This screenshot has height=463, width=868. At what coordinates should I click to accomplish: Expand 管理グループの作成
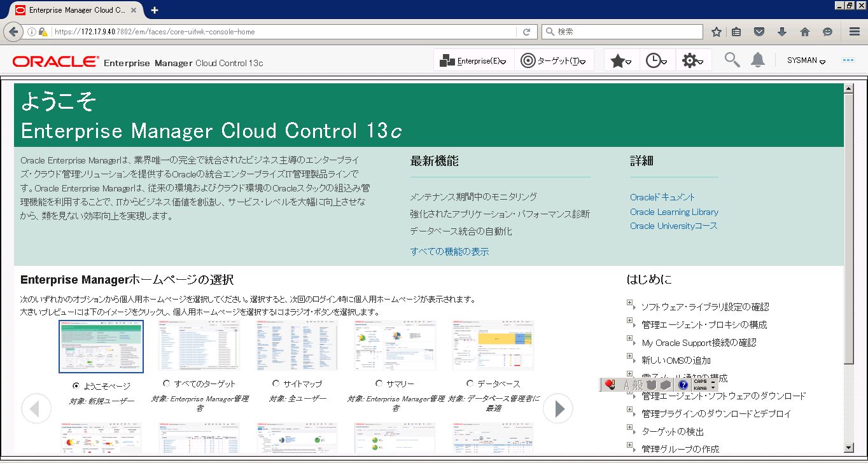630,446
